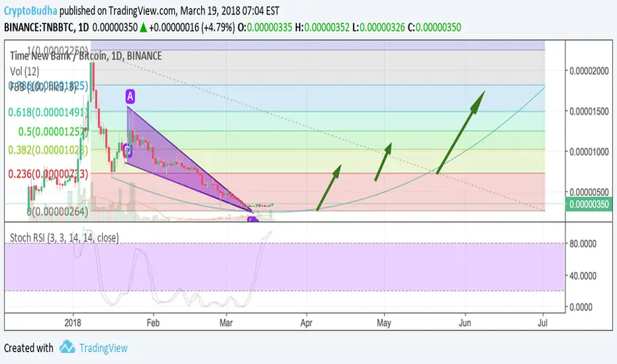This screenshot has height=364, width=617.
Task: Click the green 0.00000350 current price tag
Action: pos(589,205)
